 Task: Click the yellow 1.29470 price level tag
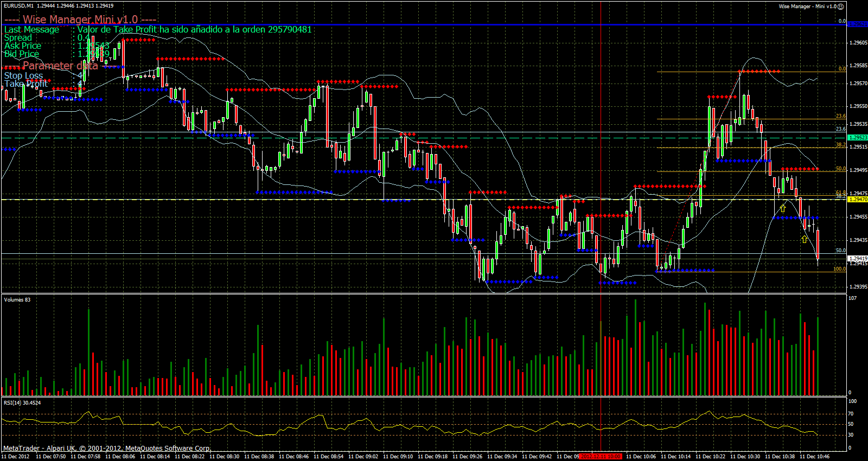coord(857,200)
